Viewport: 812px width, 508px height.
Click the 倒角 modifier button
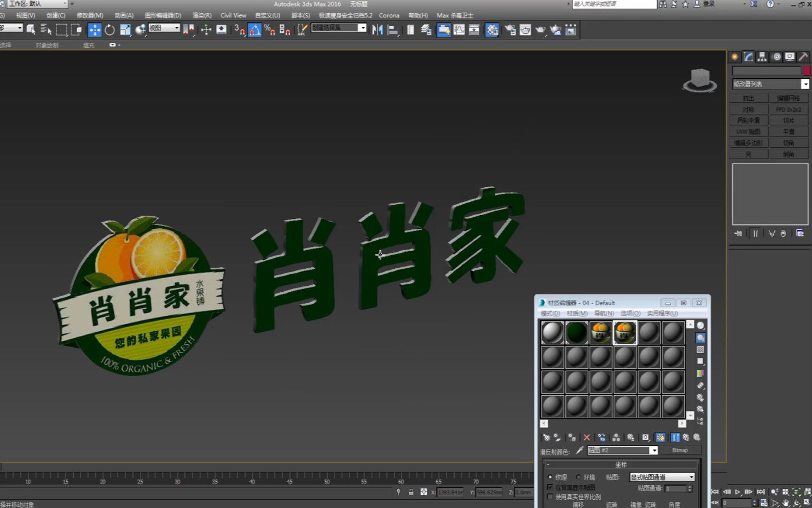[788, 154]
